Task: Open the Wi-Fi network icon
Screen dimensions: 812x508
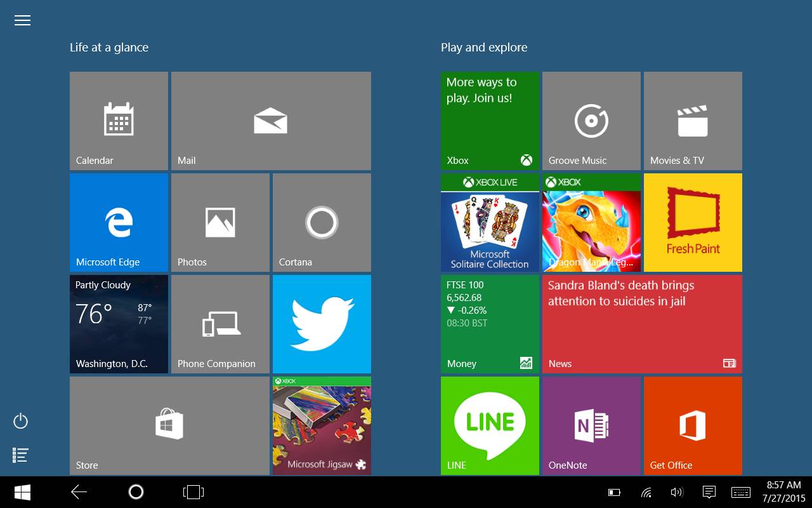Action: (646, 492)
